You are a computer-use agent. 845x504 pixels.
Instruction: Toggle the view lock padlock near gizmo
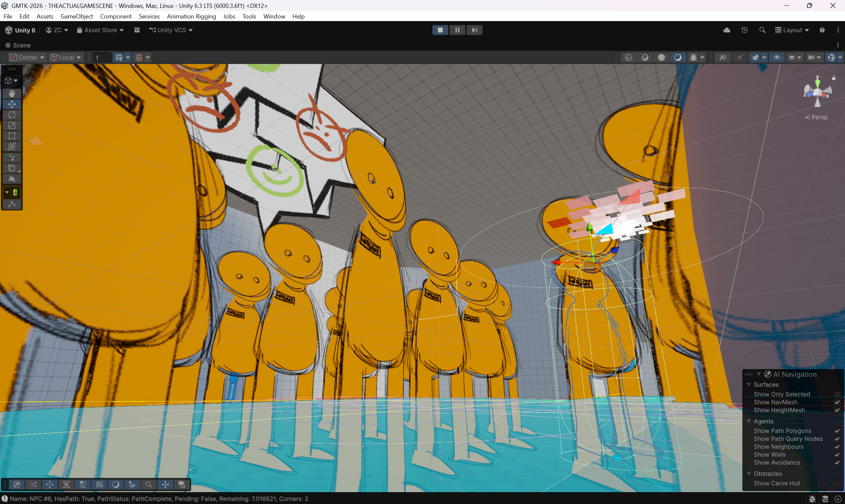pyautogui.click(x=834, y=78)
